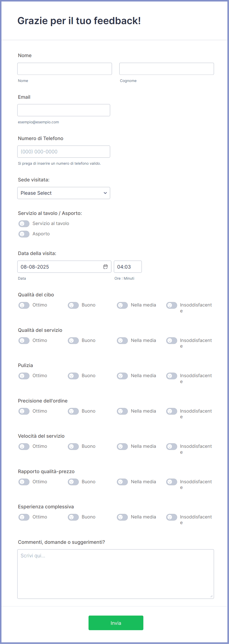Expand the Sede visitata dropdown

coord(64,193)
